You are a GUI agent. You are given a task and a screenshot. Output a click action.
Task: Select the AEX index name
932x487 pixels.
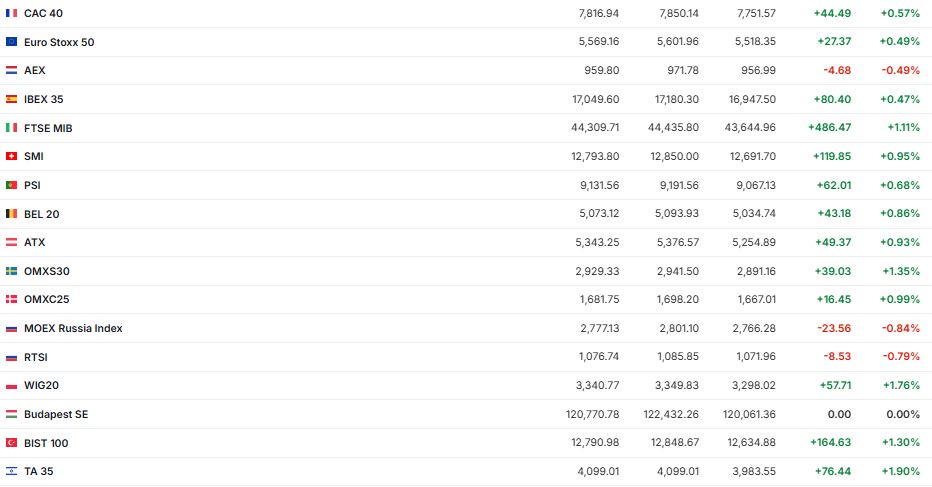click(34, 70)
